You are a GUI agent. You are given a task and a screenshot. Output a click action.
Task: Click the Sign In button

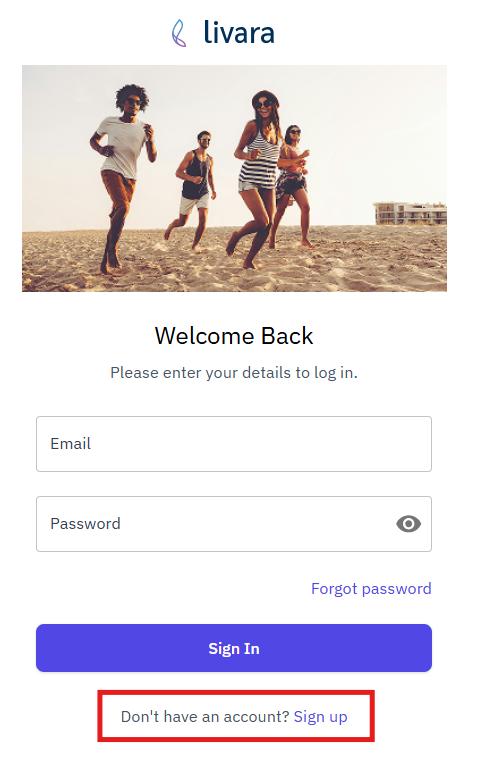pos(234,648)
